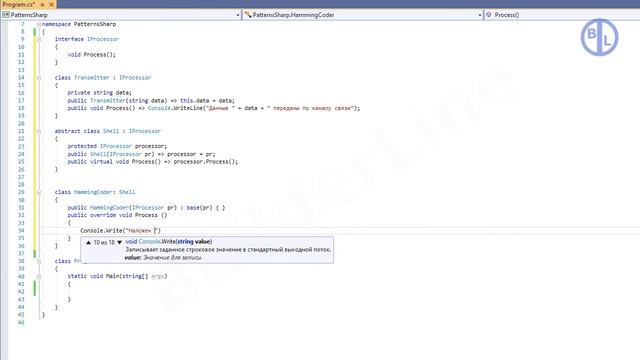Collapse the namespace PatternsSharp block
Viewport: 640px width, 360px height.
pos(39,24)
